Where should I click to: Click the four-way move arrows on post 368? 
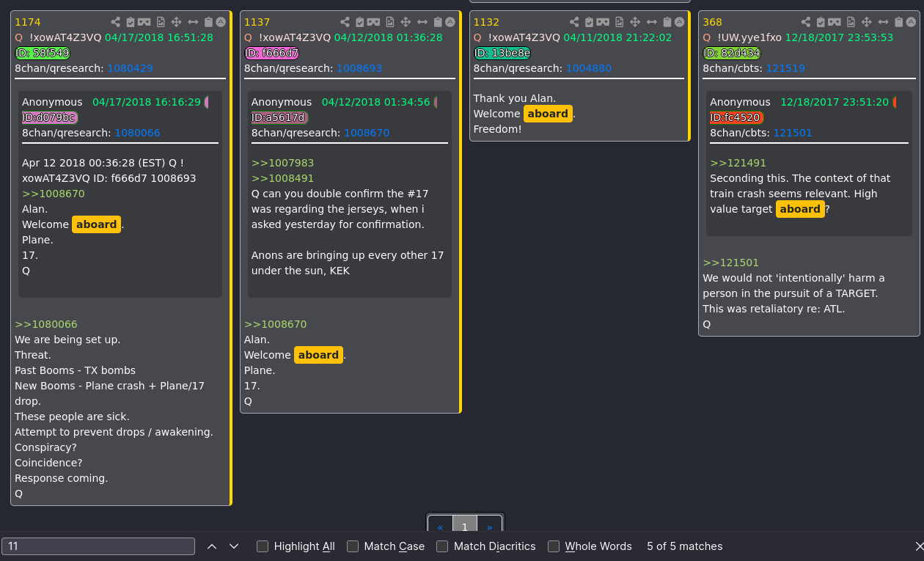click(866, 22)
